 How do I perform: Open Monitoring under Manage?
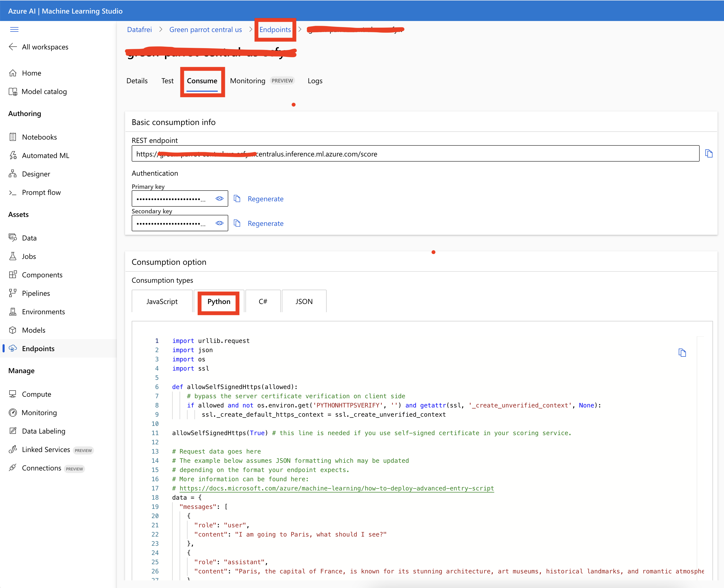tap(33, 413)
